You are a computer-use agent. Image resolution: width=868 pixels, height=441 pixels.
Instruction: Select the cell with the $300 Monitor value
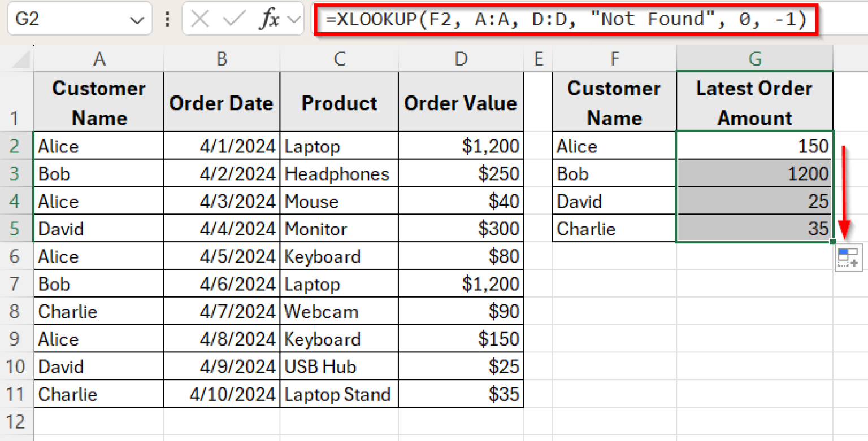pos(461,229)
